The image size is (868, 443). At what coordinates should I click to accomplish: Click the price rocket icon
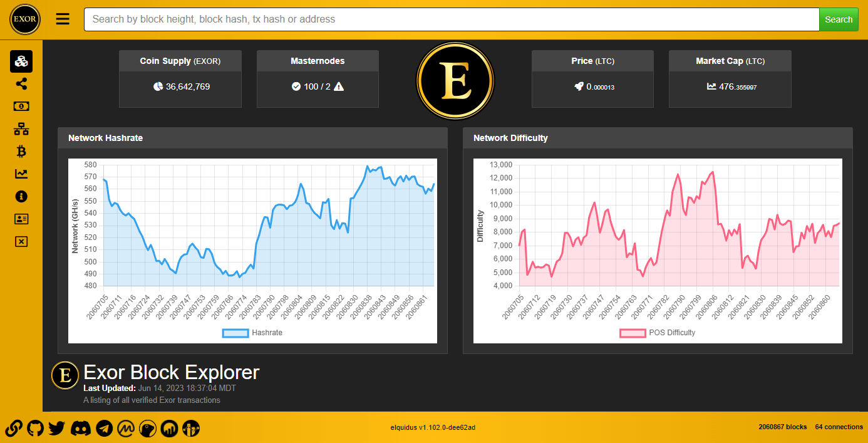pyautogui.click(x=579, y=86)
